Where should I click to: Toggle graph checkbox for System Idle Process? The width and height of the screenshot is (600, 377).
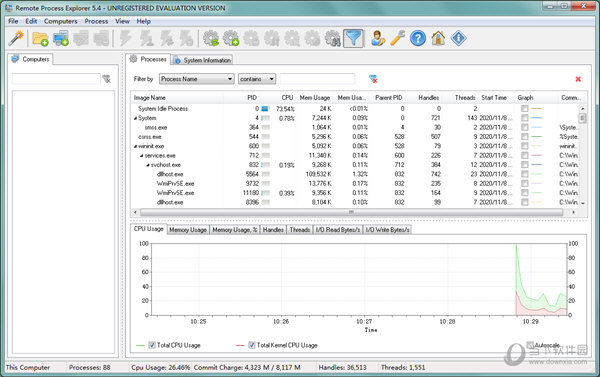click(525, 109)
